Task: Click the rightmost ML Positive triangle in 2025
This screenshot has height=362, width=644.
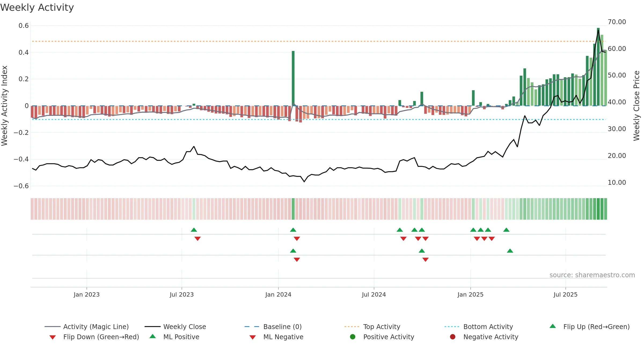Action: (510, 251)
